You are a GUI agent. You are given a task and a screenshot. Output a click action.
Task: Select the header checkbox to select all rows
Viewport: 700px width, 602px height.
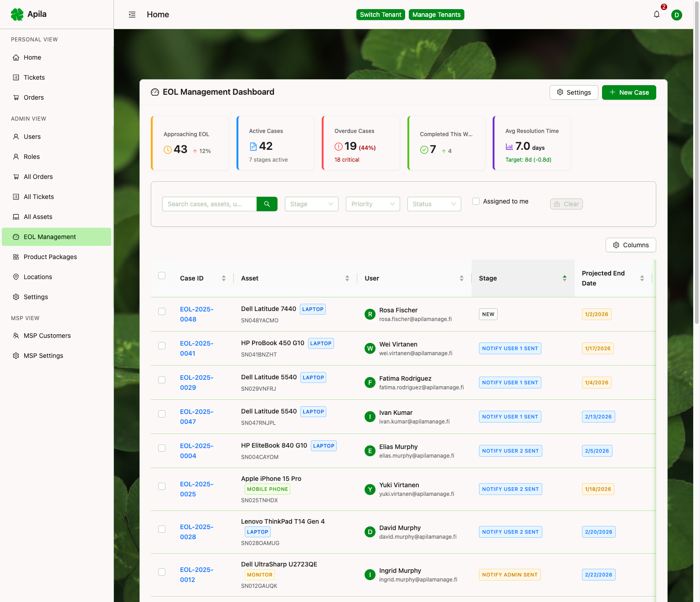(x=162, y=275)
